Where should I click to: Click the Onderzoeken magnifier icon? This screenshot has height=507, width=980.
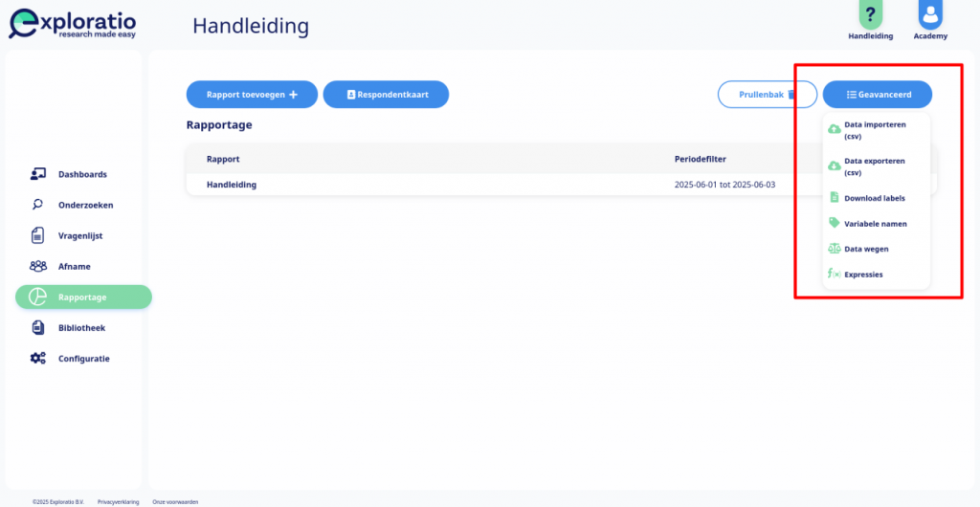(38, 205)
